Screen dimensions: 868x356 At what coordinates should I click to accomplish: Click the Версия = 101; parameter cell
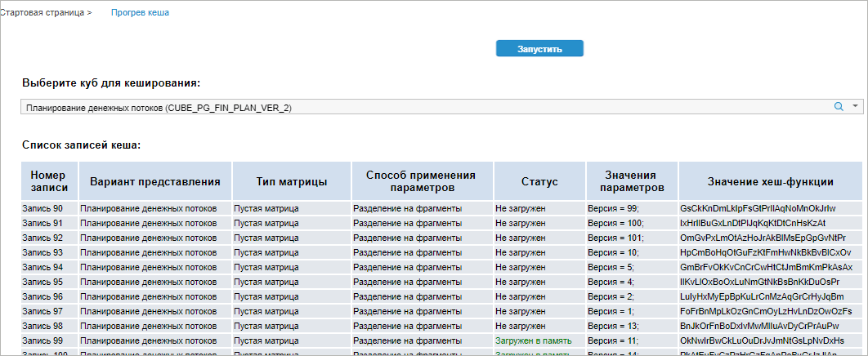[x=616, y=238]
